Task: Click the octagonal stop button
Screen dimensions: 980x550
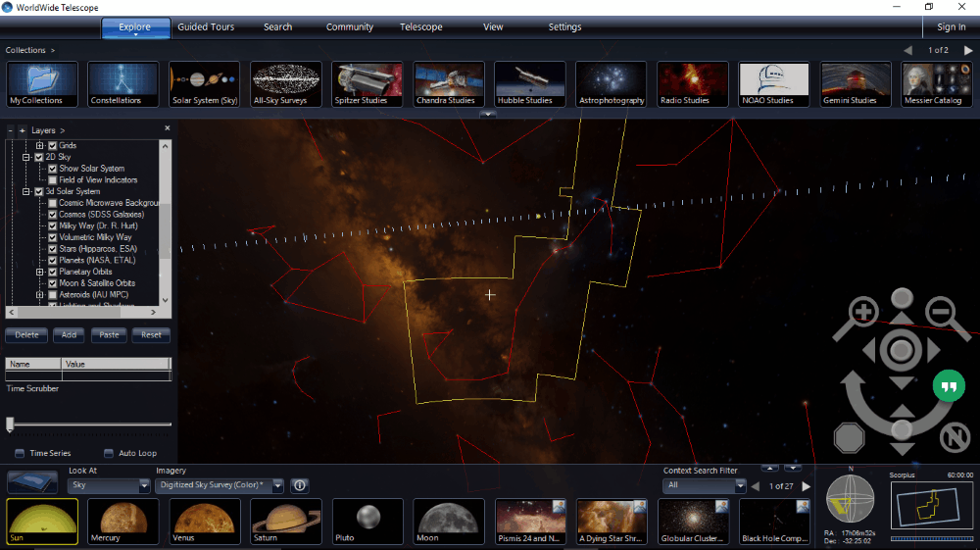Action: coord(849,437)
